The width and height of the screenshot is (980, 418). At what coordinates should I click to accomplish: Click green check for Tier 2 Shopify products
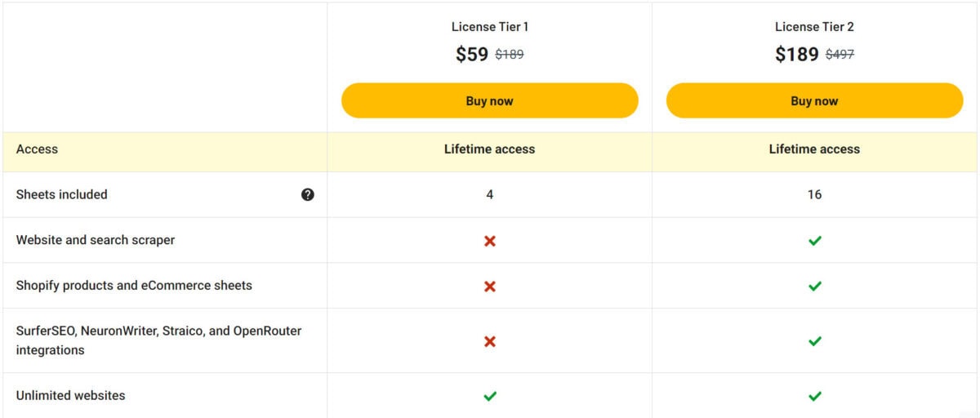[x=815, y=287]
